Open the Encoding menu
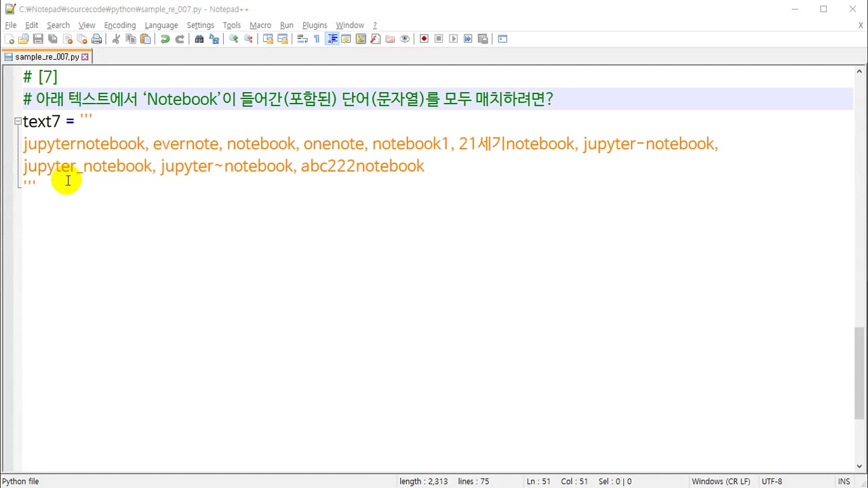 pyautogui.click(x=119, y=25)
